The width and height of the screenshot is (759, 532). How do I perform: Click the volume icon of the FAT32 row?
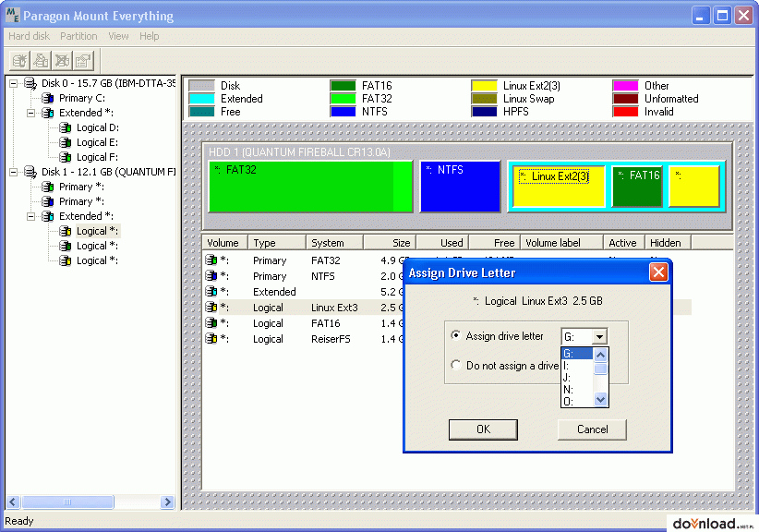[x=211, y=260]
